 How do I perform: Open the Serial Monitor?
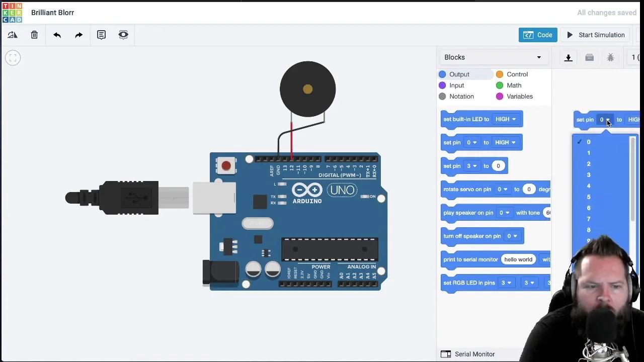[474, 354]
